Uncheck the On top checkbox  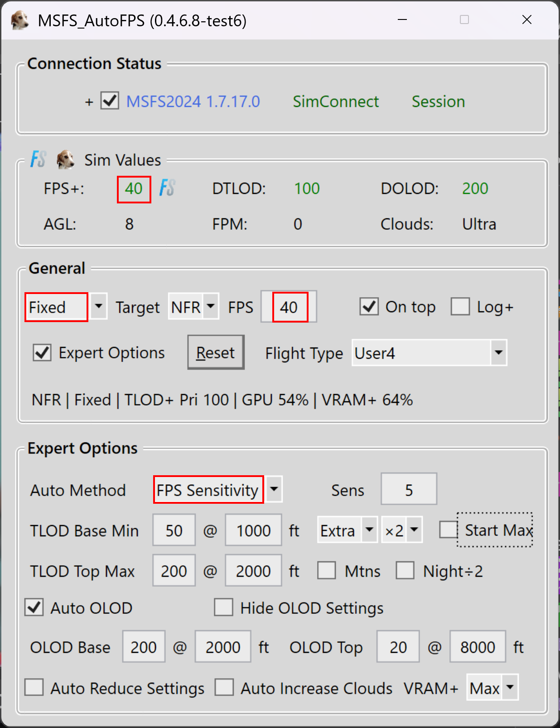click(x=369, y=307)
